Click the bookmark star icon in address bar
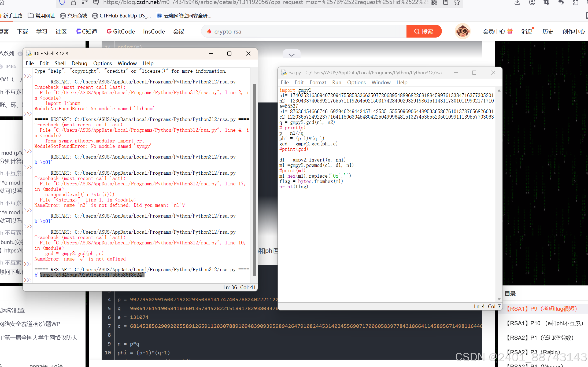This screenshot has width=588, height=367. tap(457, 3)
